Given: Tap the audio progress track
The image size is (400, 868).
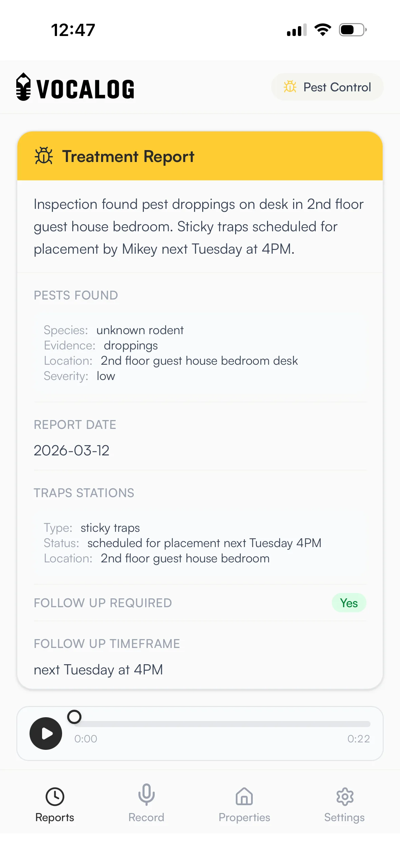Looking at the screenshot, I should pos(222,724).
